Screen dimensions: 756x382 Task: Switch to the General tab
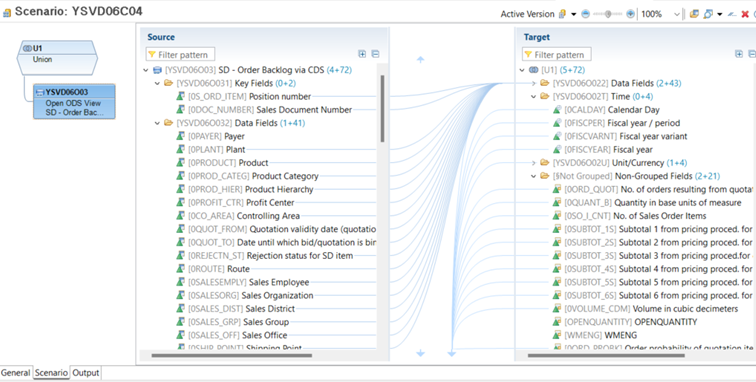pos(15,373)
